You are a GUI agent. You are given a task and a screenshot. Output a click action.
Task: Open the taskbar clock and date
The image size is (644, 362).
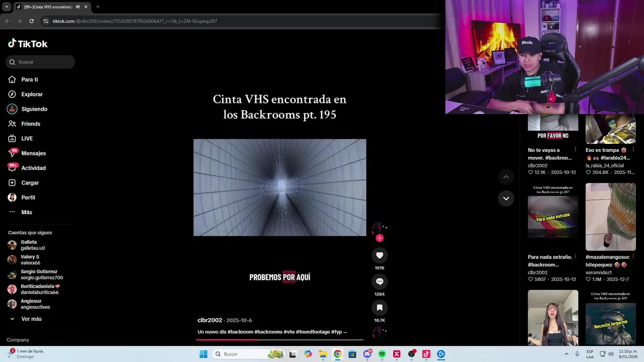click(x=628, y=354)
